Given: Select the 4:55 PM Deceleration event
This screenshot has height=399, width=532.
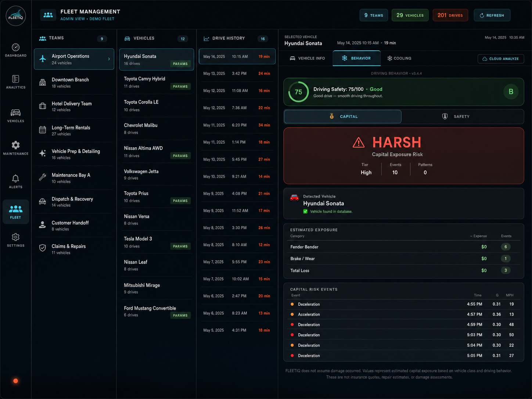Looking at the screenshot, I should (403, 304).
